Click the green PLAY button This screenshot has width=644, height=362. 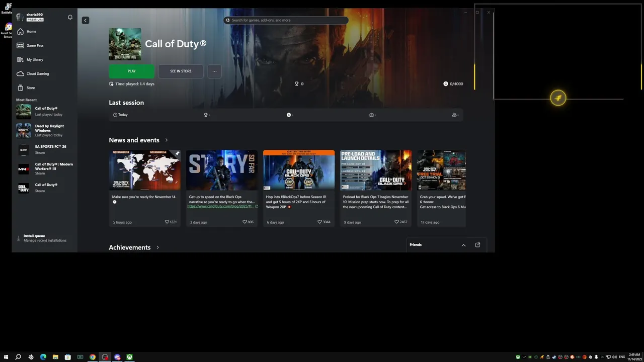coord(131,71)
